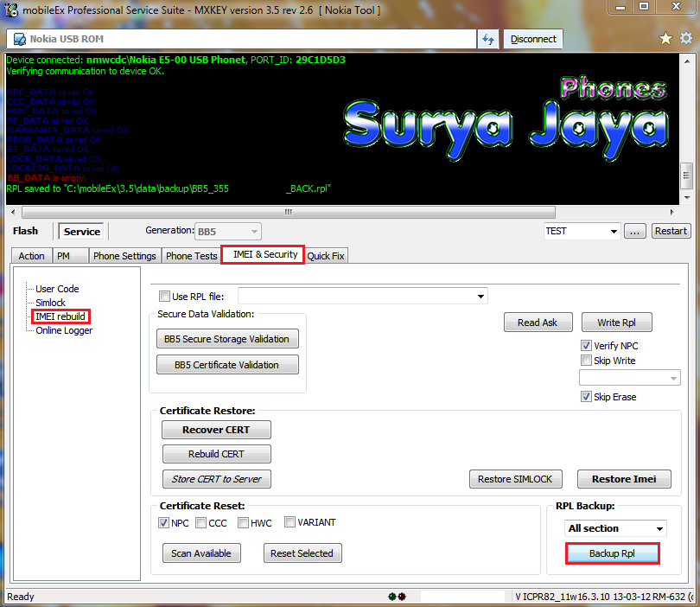
Task: Select the IMEI & Security tab
Action: (264, 254)
